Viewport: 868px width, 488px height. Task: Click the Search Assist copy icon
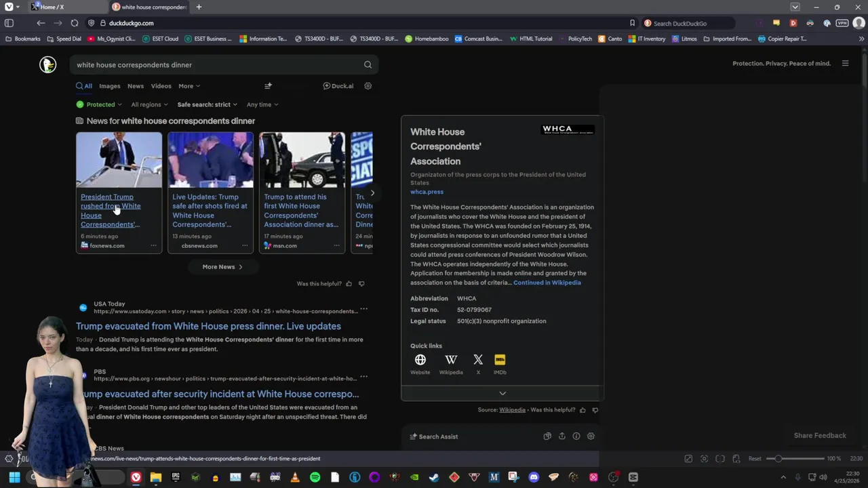(547, 436)
